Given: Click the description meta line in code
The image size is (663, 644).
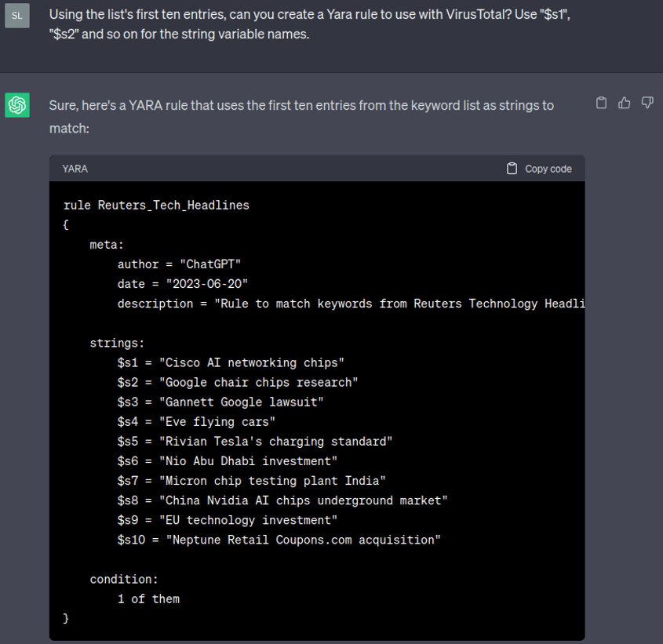Looking at the screenshot, I should tap(351, 304).
